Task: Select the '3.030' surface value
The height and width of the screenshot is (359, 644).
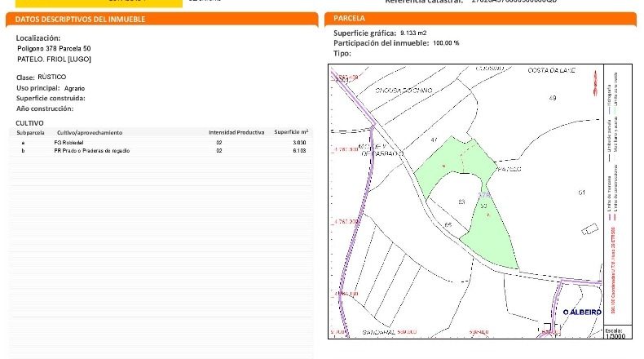Action: [299, 143]
